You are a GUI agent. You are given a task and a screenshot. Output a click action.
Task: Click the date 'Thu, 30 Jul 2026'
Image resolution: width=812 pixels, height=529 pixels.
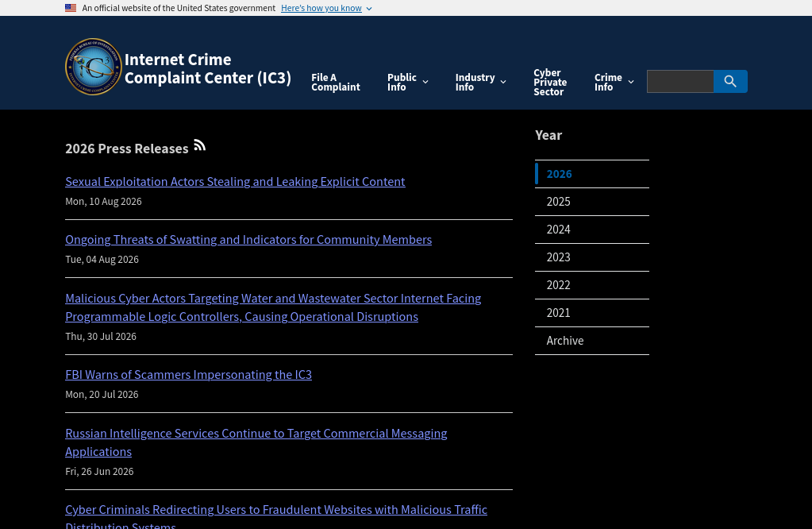(101, 337)
